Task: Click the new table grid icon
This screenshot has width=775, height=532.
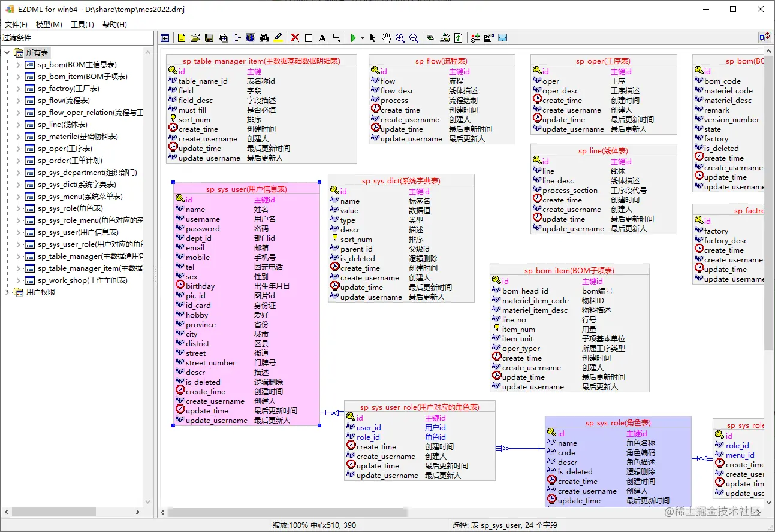Action: point(308,38)
